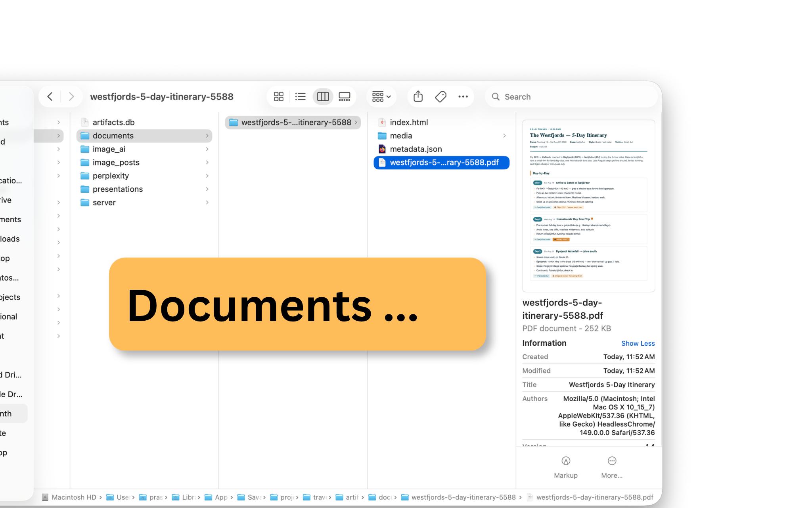Select the westfjords-5-...rary-5588.pdf file
This screenshot has width=812, height=508.
pyautogui.click(x=441, y=162)
